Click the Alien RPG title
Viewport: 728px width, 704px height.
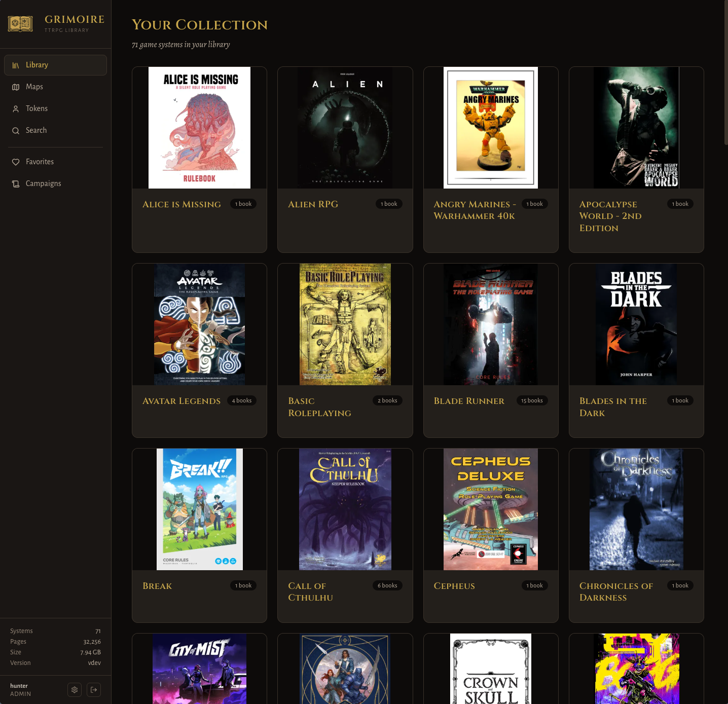pyautogui.click(x=313, y=204)
